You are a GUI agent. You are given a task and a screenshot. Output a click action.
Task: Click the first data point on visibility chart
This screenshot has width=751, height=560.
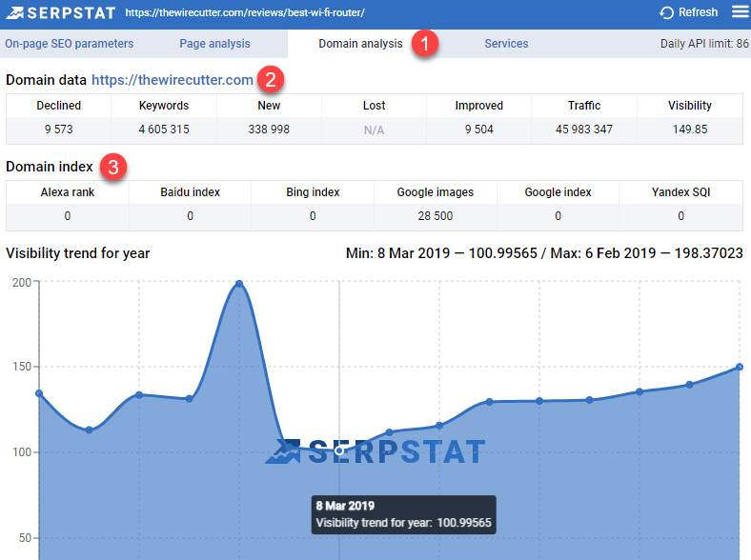pyautogui.click(x=39, y=393)
